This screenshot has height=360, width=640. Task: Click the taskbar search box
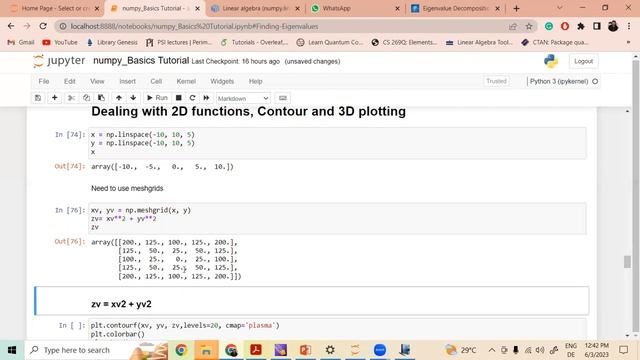97,350
